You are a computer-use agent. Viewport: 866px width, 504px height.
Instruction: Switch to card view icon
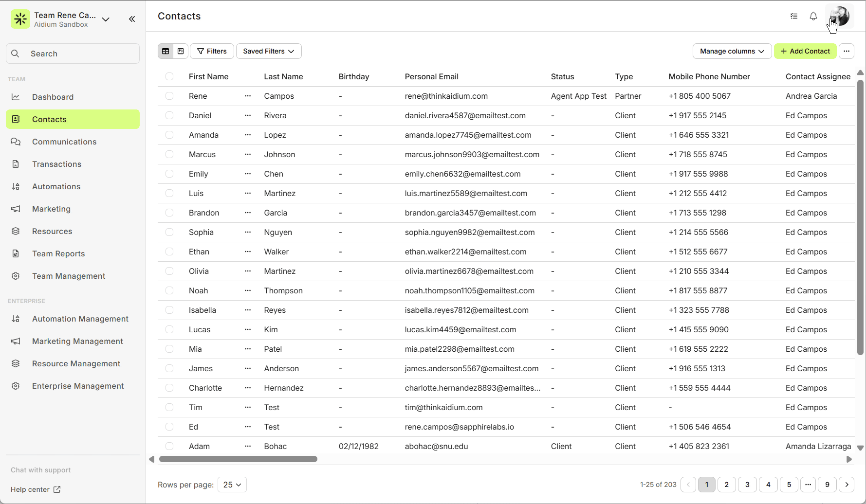coord(181,51)
